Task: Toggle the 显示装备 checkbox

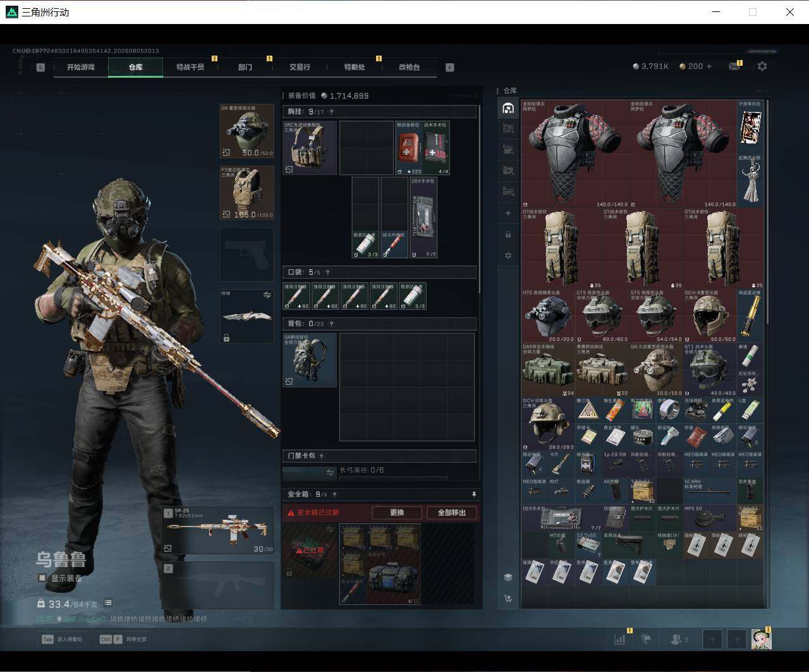Action: 42,578
